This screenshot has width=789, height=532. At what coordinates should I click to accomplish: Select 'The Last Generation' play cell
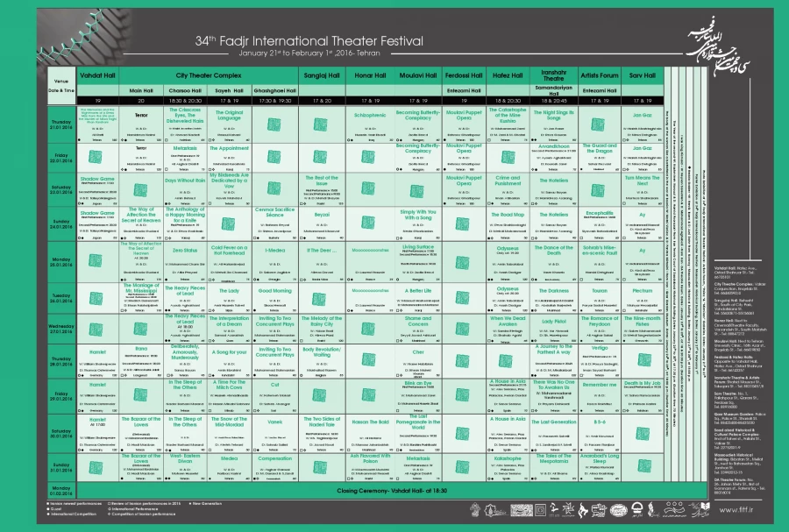[x=553, y=434]
